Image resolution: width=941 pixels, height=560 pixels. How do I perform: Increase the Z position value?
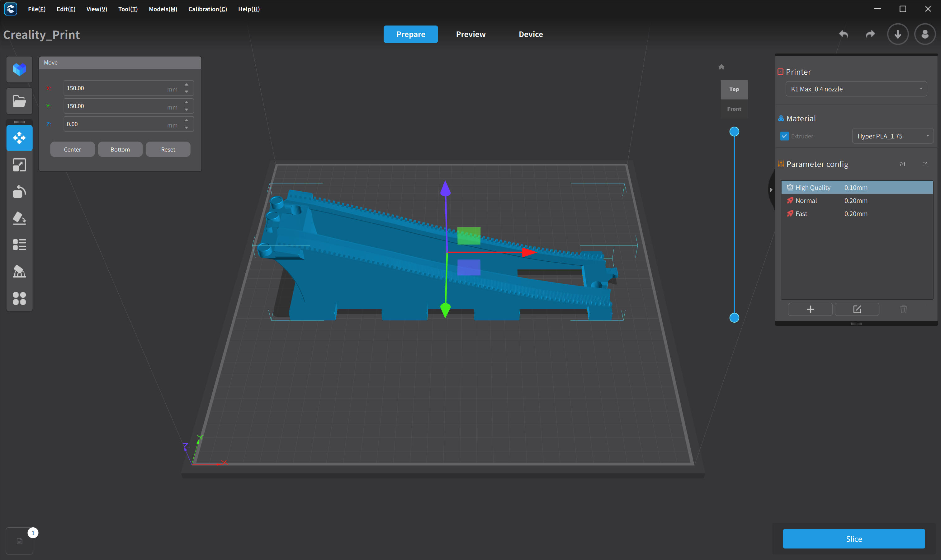click(187, 120)
